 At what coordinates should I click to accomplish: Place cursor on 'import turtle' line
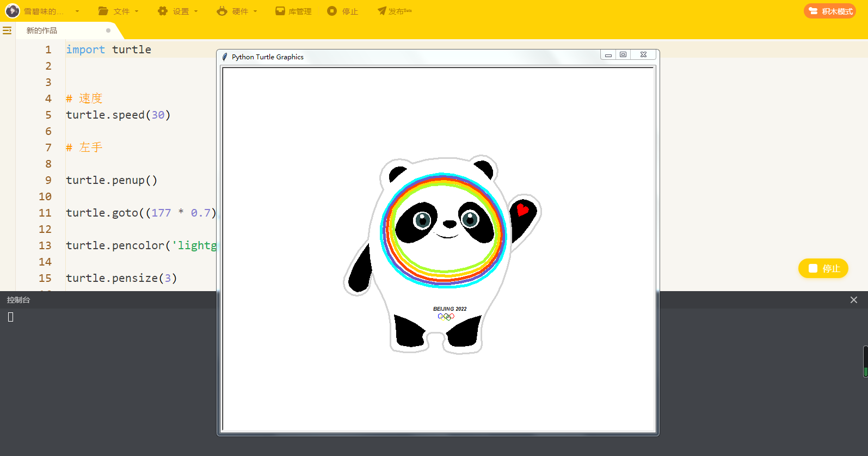(109, 50)
